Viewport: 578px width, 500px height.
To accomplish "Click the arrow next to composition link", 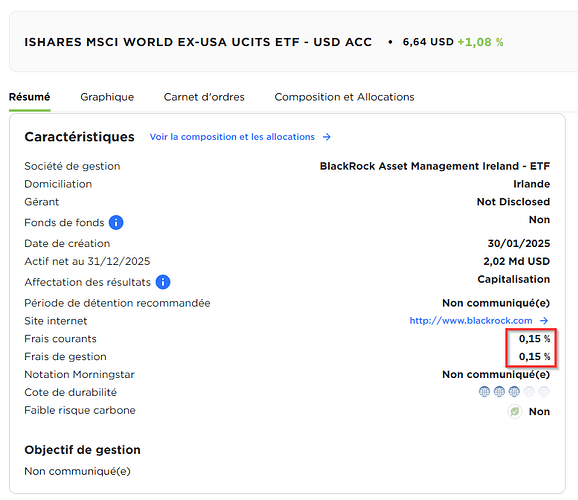I will (327, 137).
